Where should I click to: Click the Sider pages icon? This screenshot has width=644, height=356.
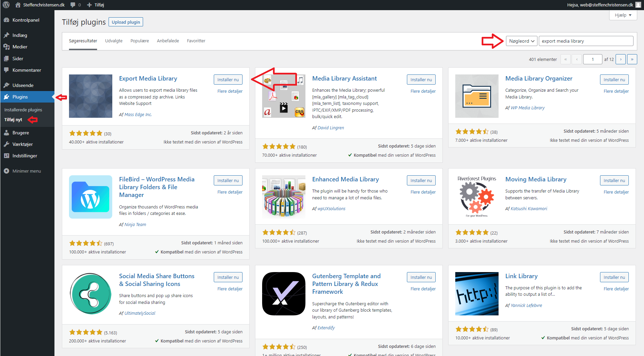coord(6,59)
